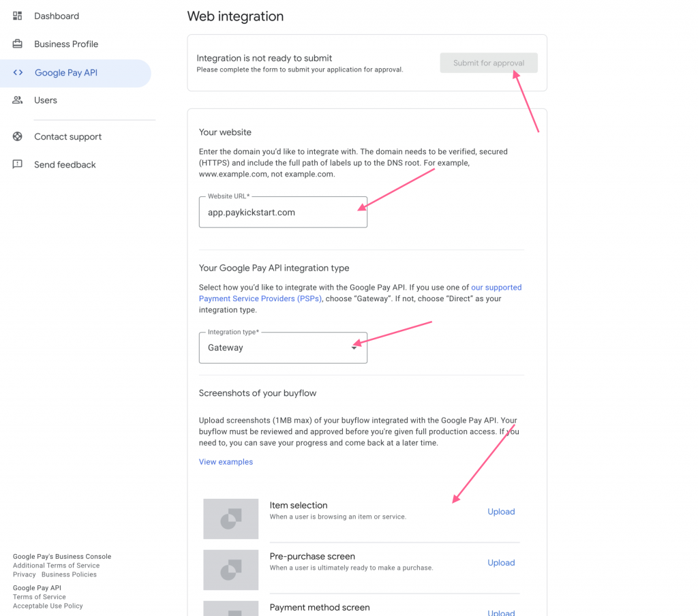Click 'Screenshots of your buyflow' heading
698x616 pixels.
(258, 393)
